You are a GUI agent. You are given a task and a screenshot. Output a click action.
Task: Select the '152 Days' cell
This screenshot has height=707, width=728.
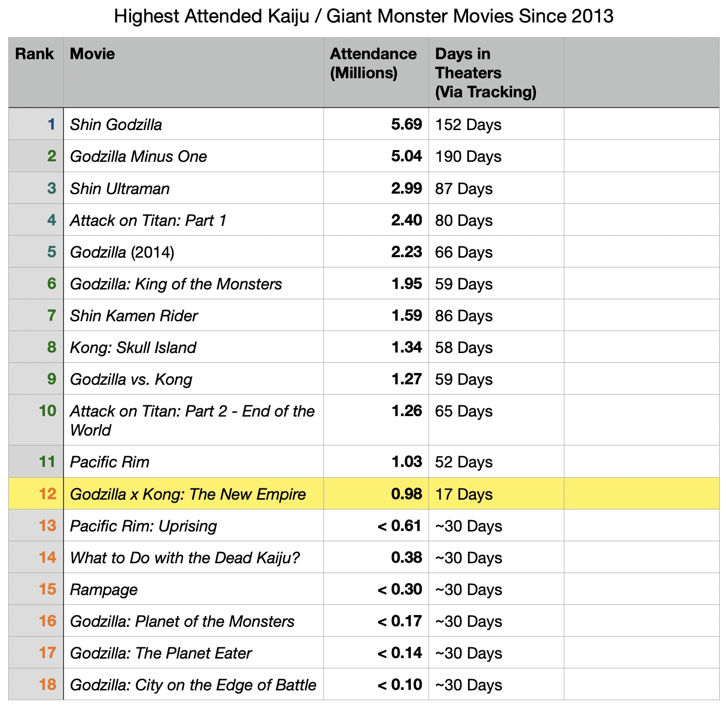[496, 124]
